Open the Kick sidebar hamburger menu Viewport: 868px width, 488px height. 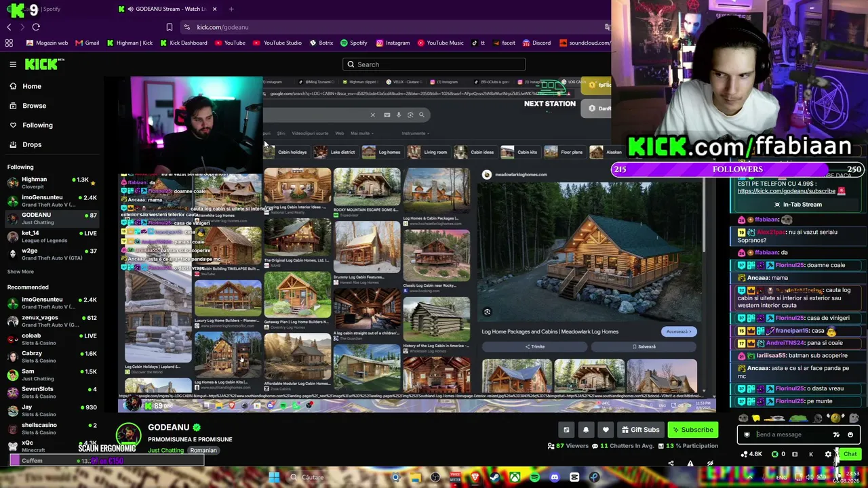pos(13,64)
